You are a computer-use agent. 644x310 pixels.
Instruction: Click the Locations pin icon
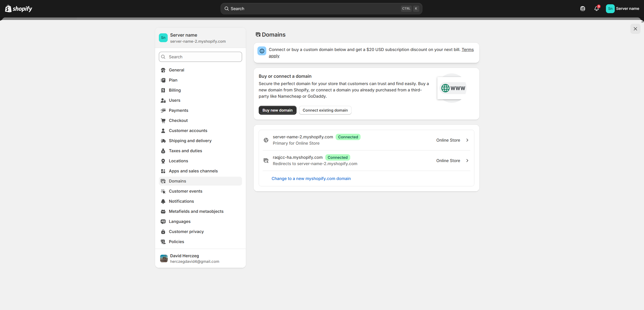coord(163,161)
